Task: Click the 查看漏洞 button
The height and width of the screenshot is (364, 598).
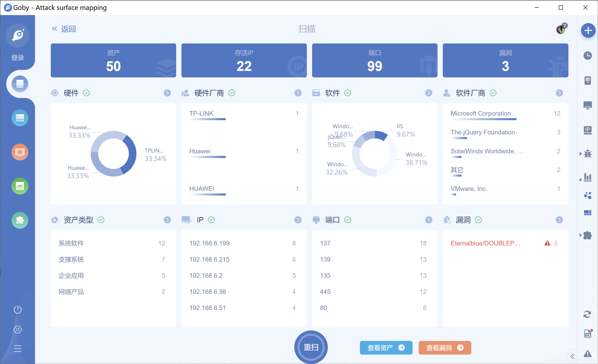Action: 445,348
